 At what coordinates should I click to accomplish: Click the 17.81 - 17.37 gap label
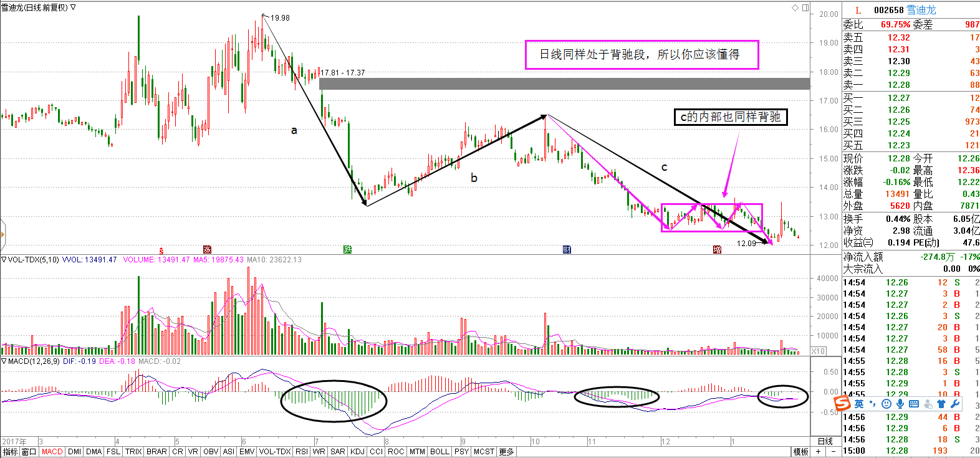pos(343,72)
